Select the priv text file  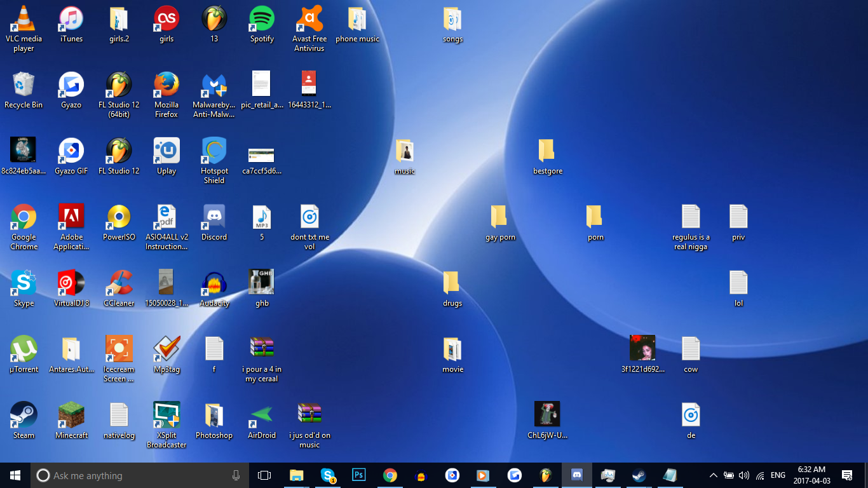click(738, 222)
